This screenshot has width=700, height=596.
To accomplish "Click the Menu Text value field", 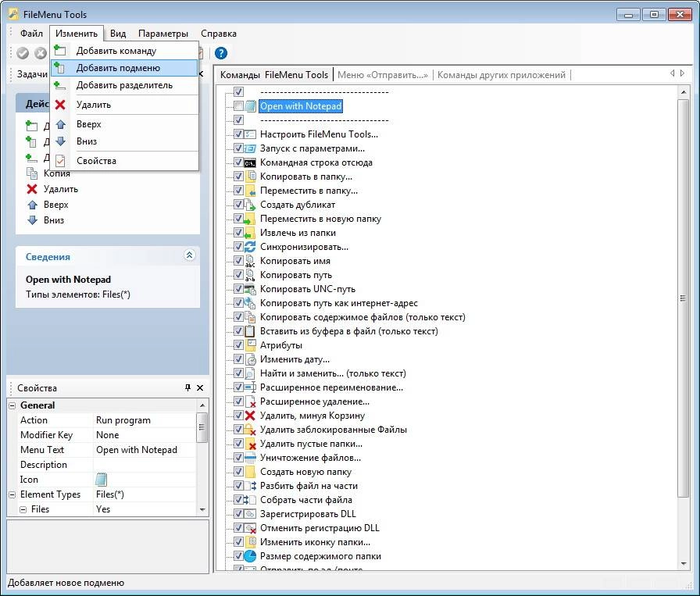I will click(x=145, y=450).
